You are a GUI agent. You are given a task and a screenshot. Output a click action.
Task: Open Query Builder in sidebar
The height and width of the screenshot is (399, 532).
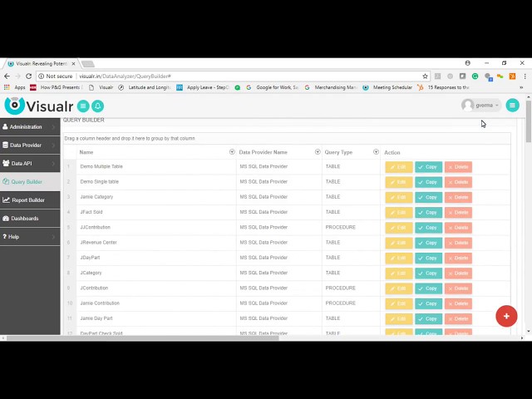[30, 182]
